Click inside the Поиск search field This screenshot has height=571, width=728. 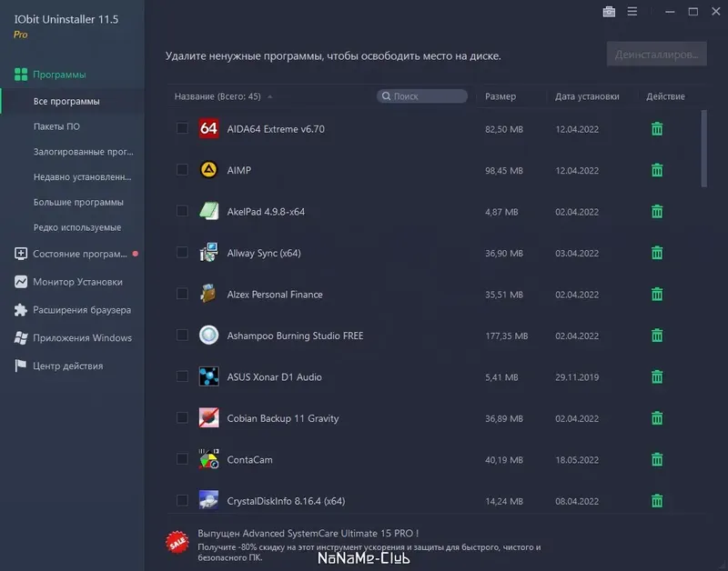click(420, 95)
